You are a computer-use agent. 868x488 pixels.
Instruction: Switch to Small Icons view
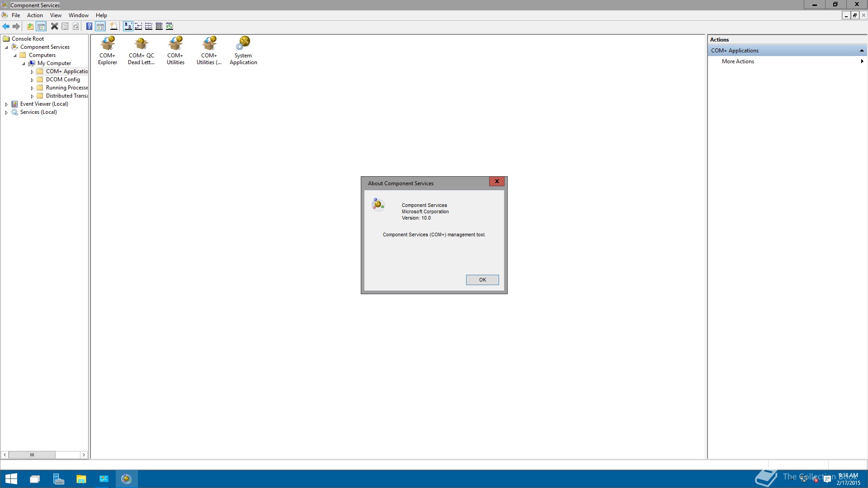[138, 26]
